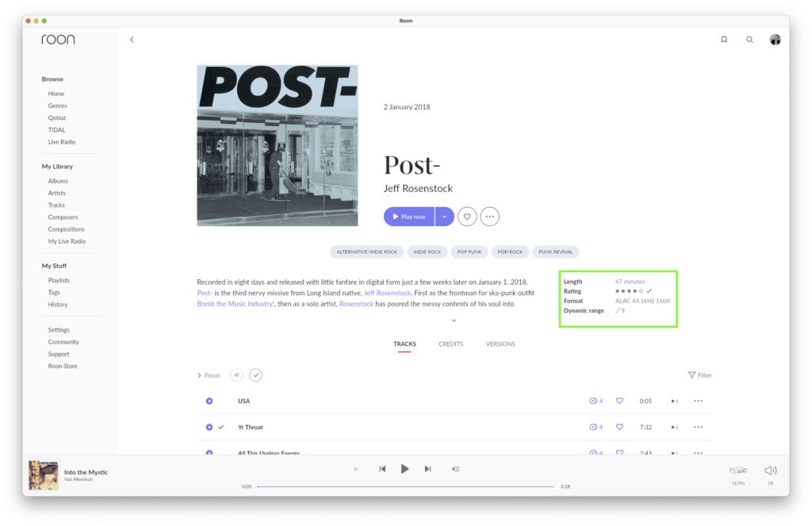Viewport: 812px width, 526px height.
Task: Open more options for USA track
Action: [x=698, y=401]
